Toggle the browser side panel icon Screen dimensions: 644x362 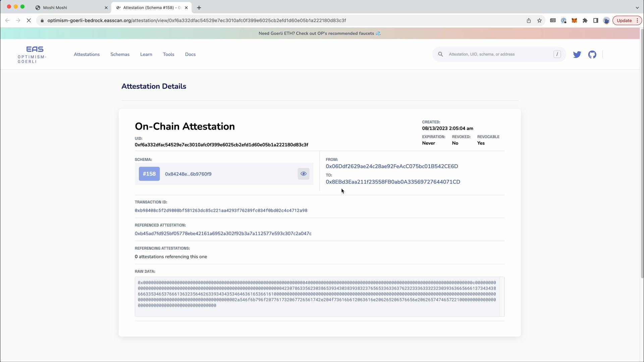(596, 20)
